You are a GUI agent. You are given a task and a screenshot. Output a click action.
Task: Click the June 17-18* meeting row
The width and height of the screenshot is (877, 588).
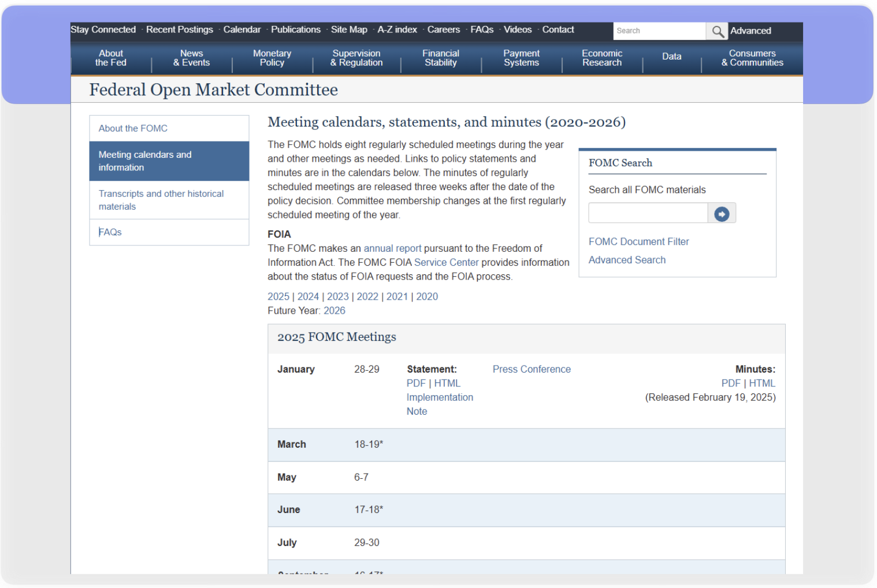[x=526, y=510]
